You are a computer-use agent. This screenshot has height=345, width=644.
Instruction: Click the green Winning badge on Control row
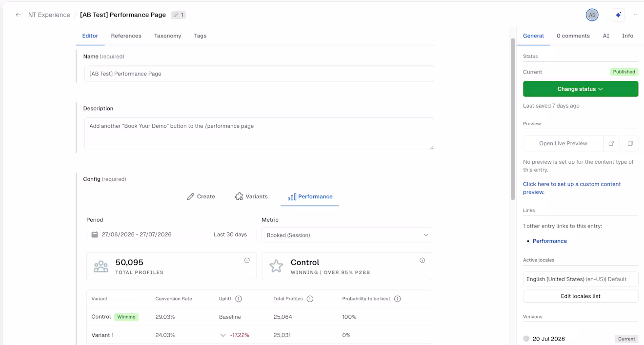tap(126, 317)
